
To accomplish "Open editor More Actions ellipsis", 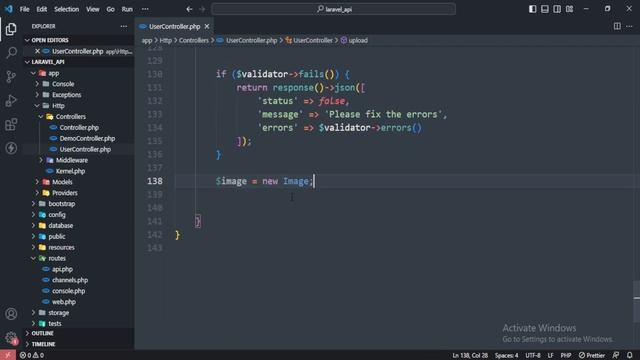I will tap(629, 26).
